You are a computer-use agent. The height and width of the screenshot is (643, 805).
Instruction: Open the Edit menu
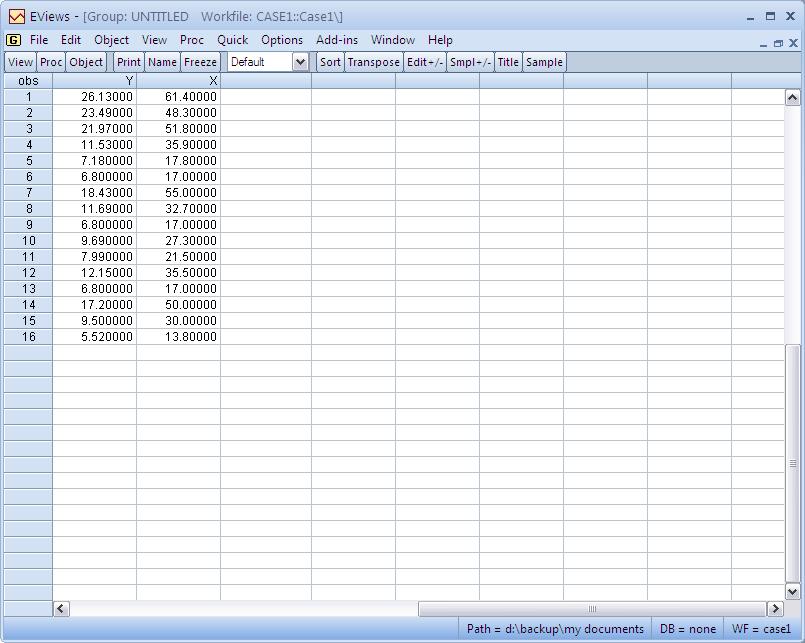coord(71,40)
